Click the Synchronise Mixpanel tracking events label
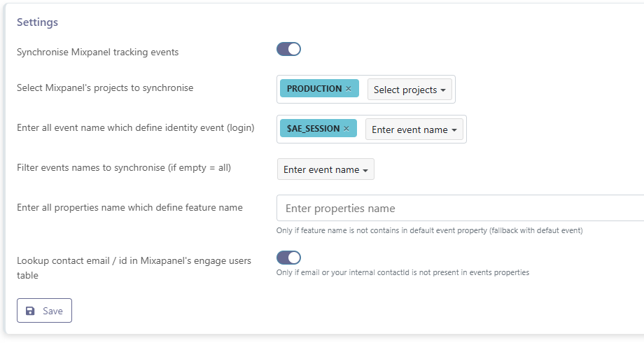 (x=97, y=52)
